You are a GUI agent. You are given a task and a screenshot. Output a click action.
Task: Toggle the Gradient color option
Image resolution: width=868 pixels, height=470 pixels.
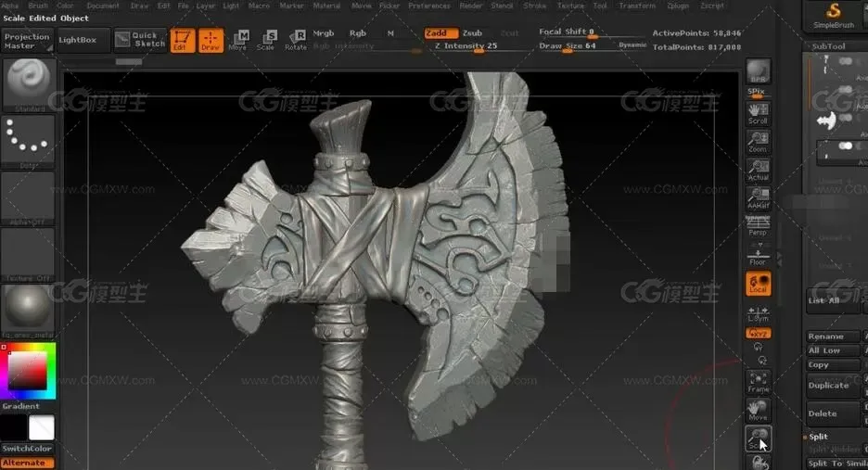point(21,406)
